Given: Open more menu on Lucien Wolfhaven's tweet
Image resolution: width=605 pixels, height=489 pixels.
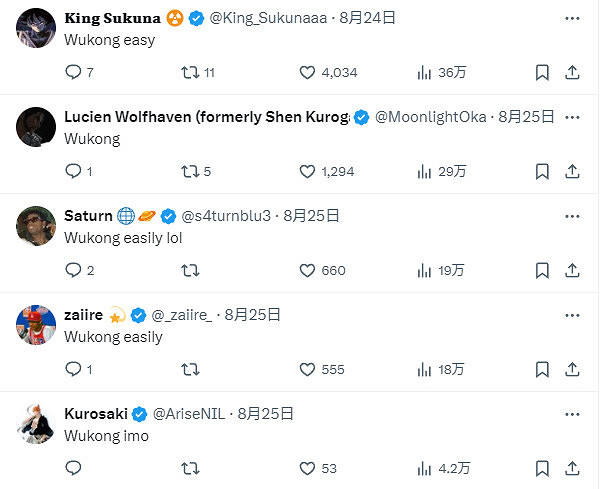Looking at the screenshot, I should click(572, 116).
